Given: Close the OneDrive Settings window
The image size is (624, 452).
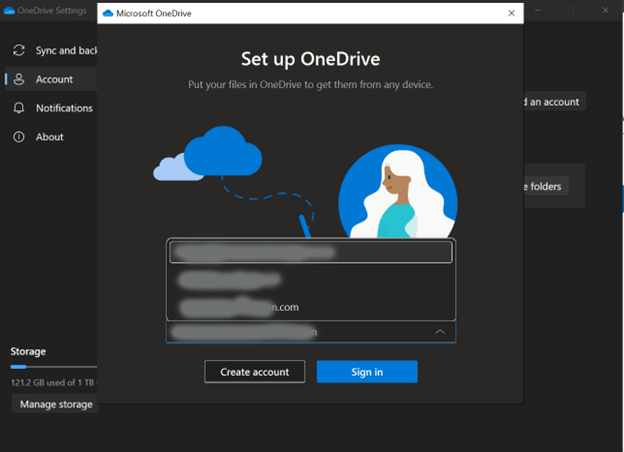Looking at the screenshot, I should (x=605, y=10).
